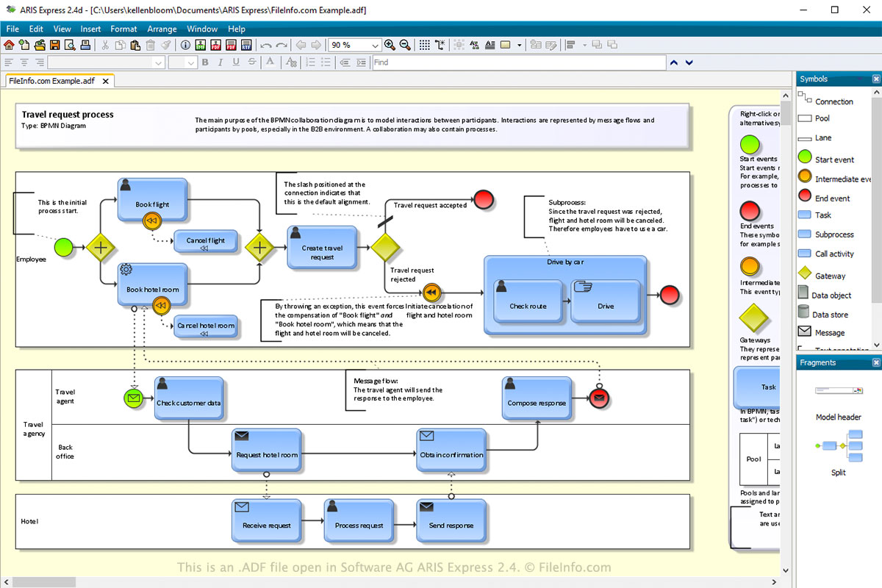Click the Export as RTF icon
Image resolution: width=882 pixels, height=588 pixels.
[246, 45]
